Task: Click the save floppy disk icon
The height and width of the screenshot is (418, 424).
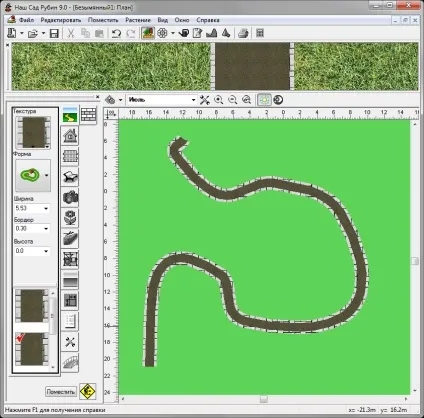Action: click(54, 33)
